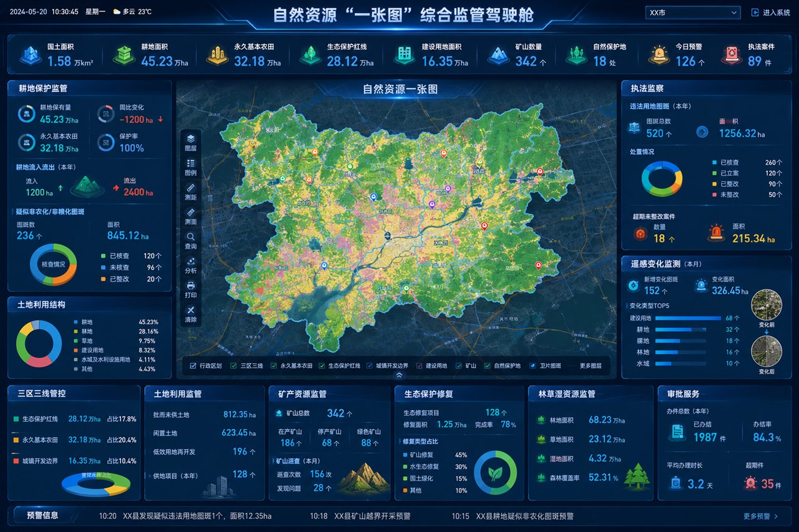Select the 测面 area measure tool
The width and height of the screenshot is (799, 532).
click(190, 216)
